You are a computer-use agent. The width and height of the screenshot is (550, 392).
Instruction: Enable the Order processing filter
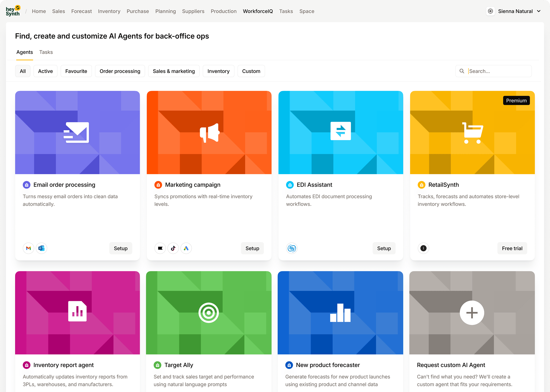pyautogui.click(x=120, y=71)
